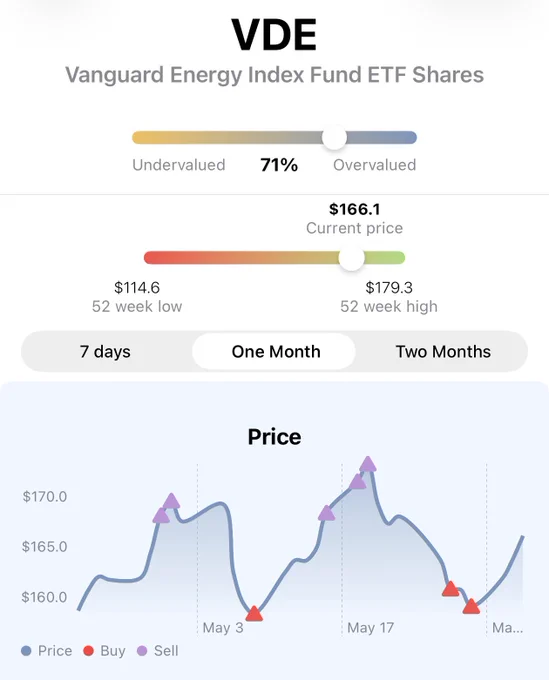Click the Vanguard Energy Index Fund name
This screenshot has height=680, width=549.
point(274,75)
